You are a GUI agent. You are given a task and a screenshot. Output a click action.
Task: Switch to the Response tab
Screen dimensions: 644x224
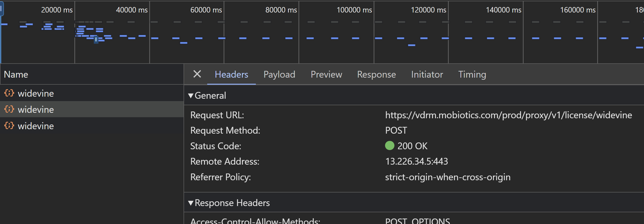(x=376, y=74)
